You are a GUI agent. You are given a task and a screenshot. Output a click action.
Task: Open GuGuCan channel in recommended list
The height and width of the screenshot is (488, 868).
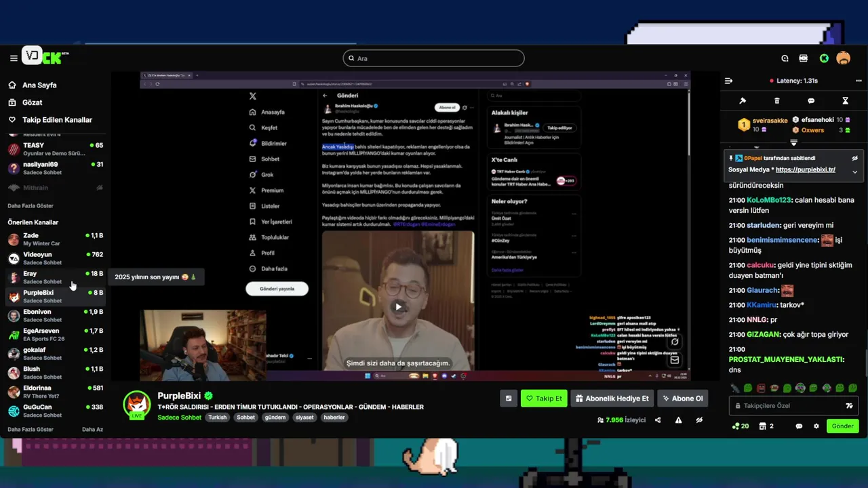coord(56,411)
